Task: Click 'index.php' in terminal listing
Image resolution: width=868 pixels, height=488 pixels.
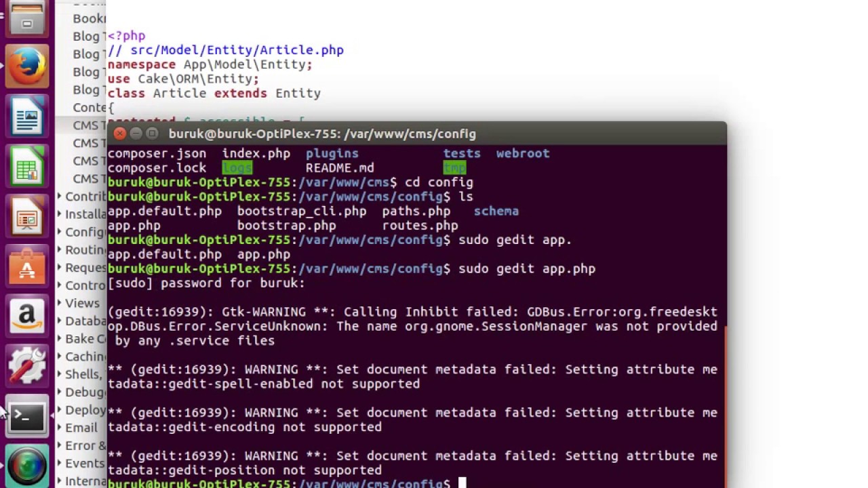Action: click(x=256, y=154)
